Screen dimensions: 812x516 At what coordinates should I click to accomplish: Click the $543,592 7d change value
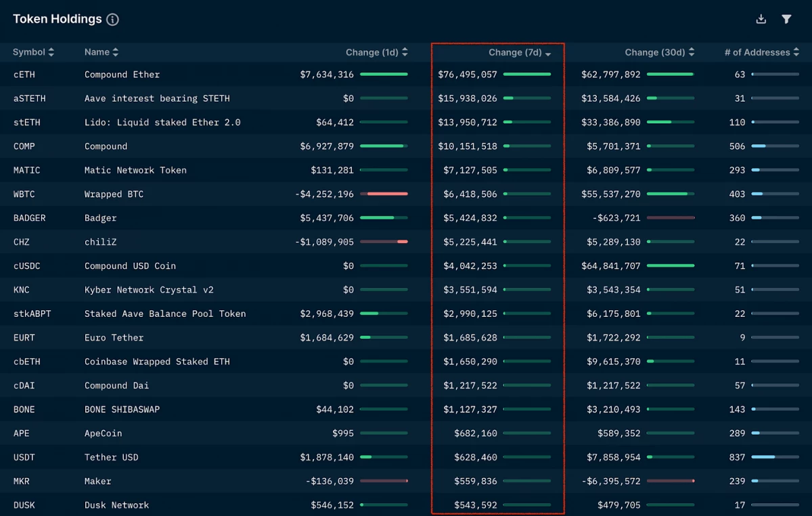476,505
